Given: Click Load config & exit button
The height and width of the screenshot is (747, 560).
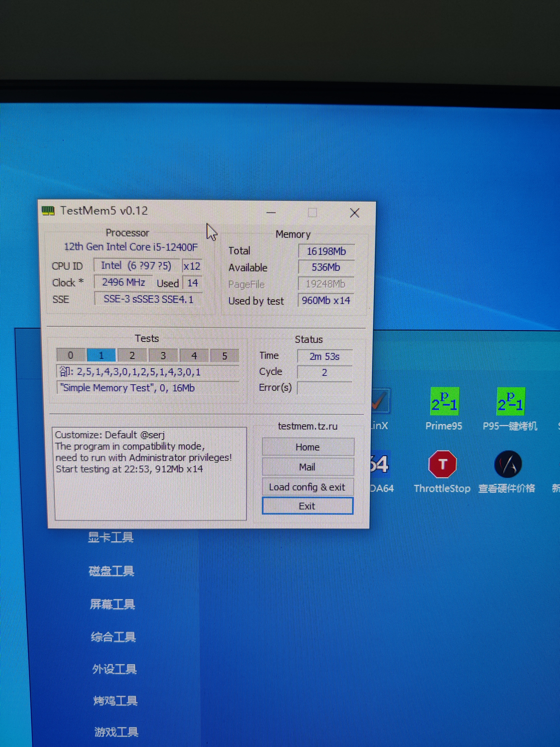Looking at the screenshot, I should point(307,487).
